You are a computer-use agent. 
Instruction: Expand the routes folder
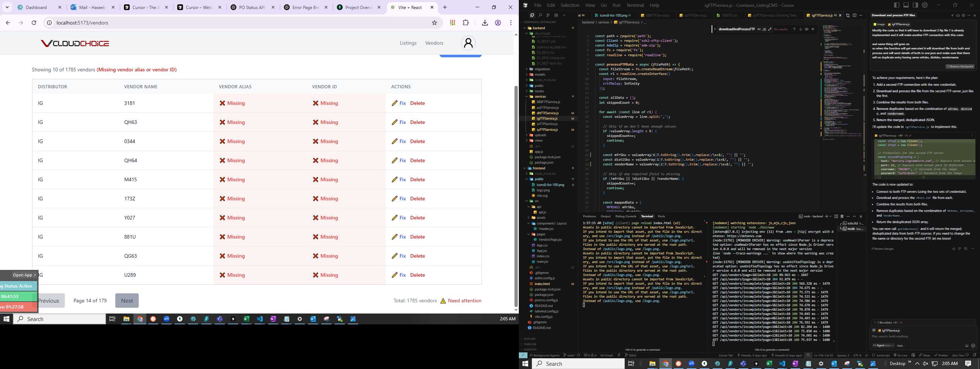coord(526,91)
